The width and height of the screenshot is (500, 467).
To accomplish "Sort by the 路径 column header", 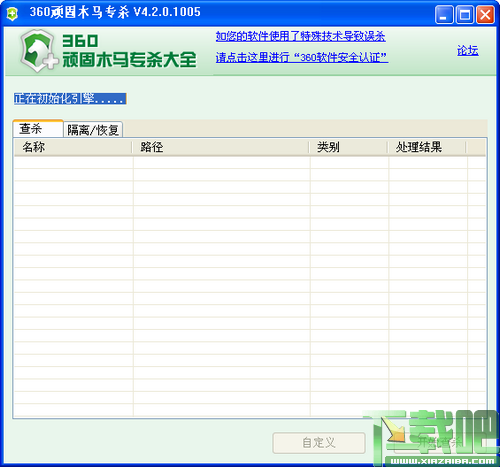I will coord(220,147).
